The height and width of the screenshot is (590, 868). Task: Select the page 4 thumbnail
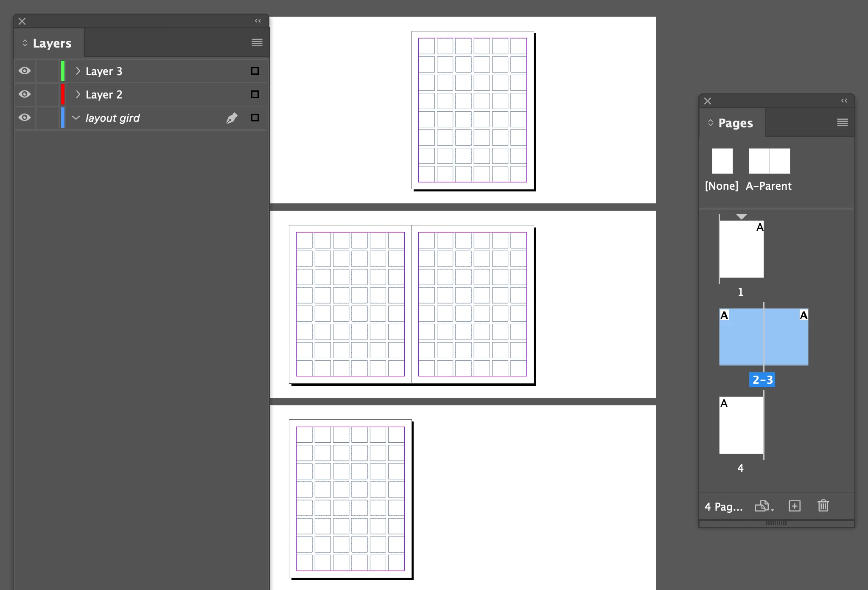pos(741,425)
